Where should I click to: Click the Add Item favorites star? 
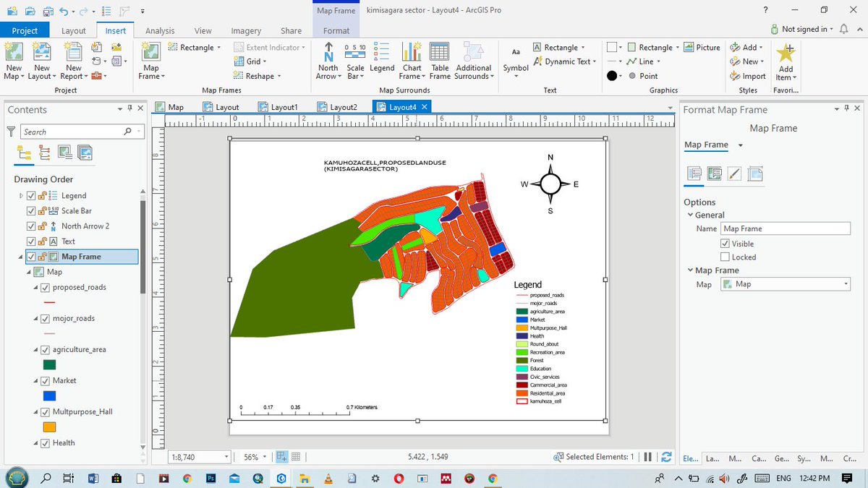(x=786, y=62)
